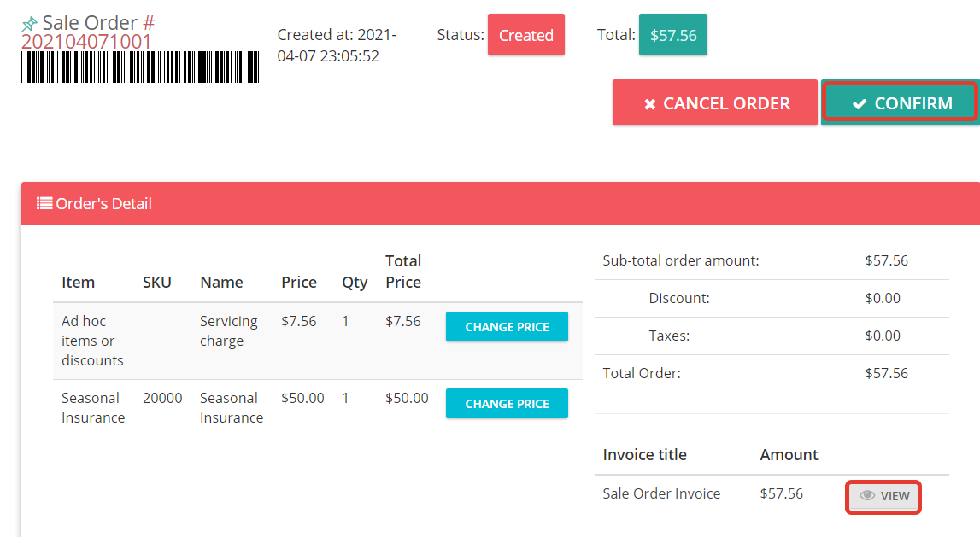This screenshot has width=980, height=537.
Task: Click the checkmark icon in Confirm
Action: tap(860, 103)
